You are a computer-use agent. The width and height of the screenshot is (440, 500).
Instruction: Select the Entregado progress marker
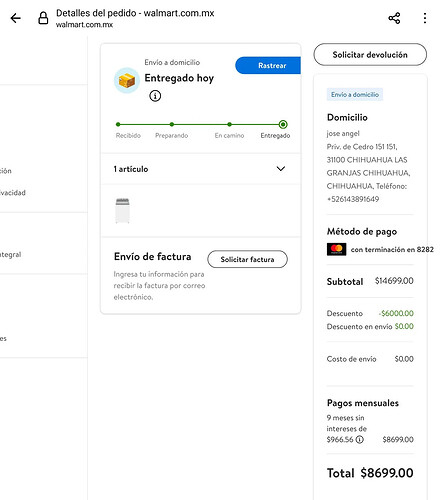[283, 124]
